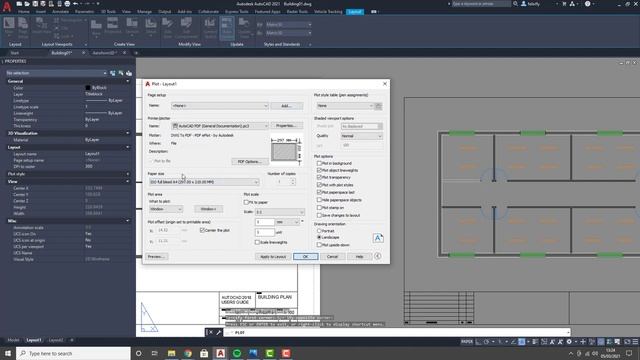Uncheck Plot object lineweights

coord(319,170)
